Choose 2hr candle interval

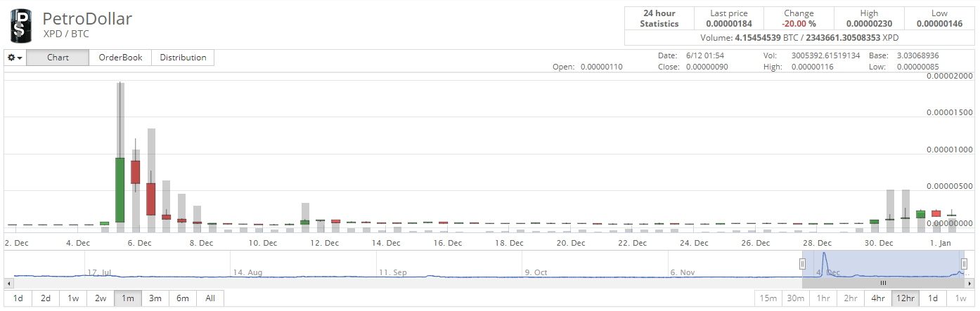pyautogui.click(x=851, y=298)
